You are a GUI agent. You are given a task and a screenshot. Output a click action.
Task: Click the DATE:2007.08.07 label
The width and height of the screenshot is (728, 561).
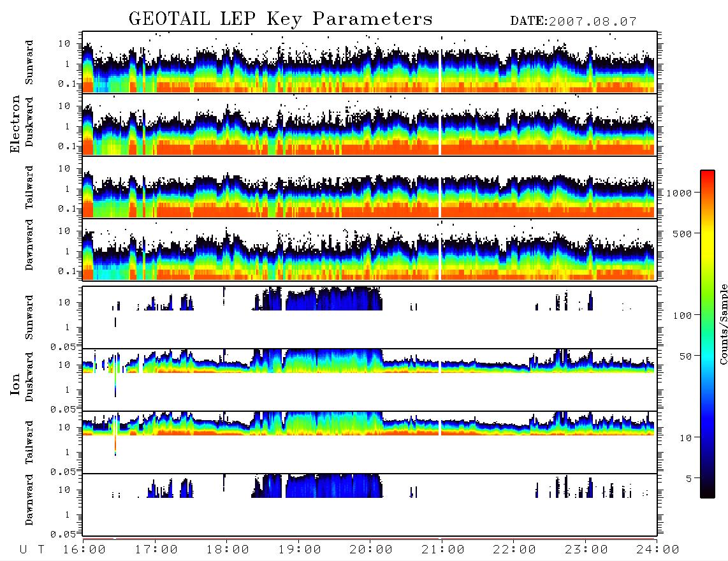click(573, 21)
